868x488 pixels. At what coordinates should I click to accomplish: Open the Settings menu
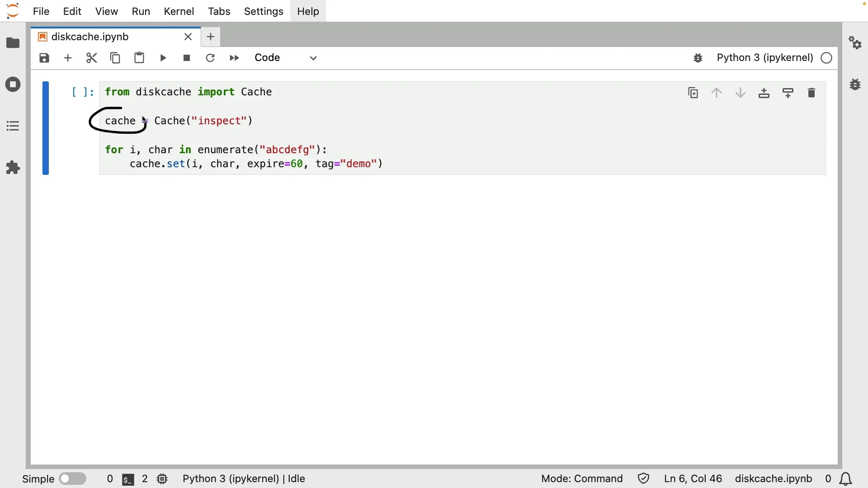264,11
